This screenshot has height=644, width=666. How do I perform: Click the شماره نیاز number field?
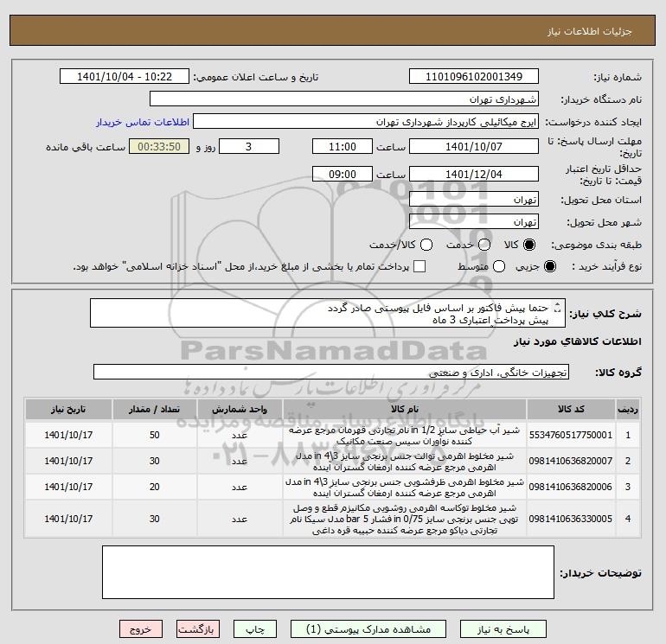(x=474, y=76)
